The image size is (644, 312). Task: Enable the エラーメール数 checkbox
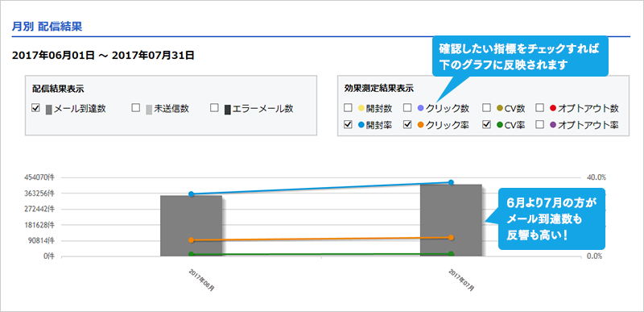click(213, 108)
